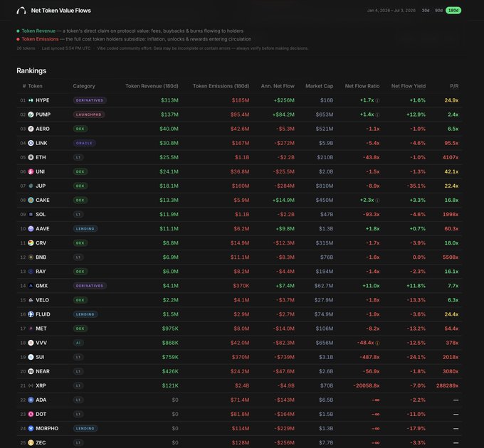Click HYPE token revenue $313M
Image resolution: width=484 pixels, height=448 pixels.
[170, 100]
